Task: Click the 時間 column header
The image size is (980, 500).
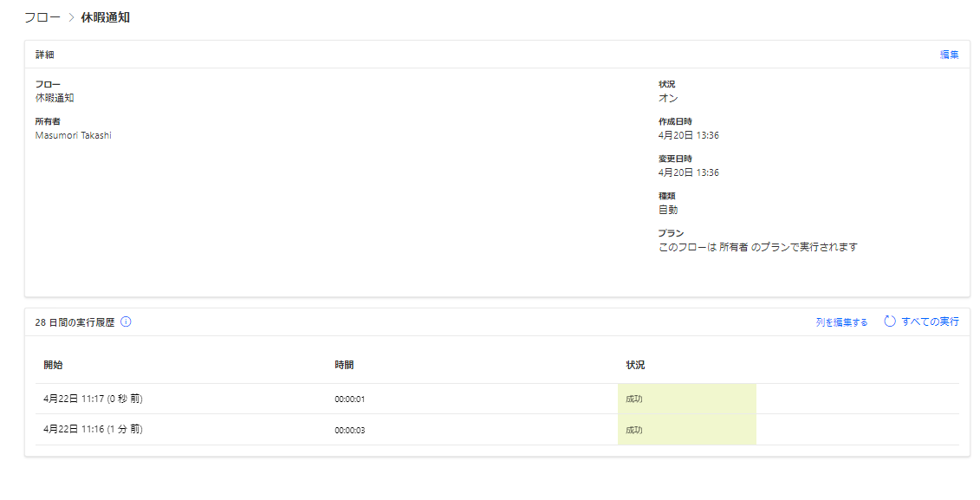Action: (344, 365)
